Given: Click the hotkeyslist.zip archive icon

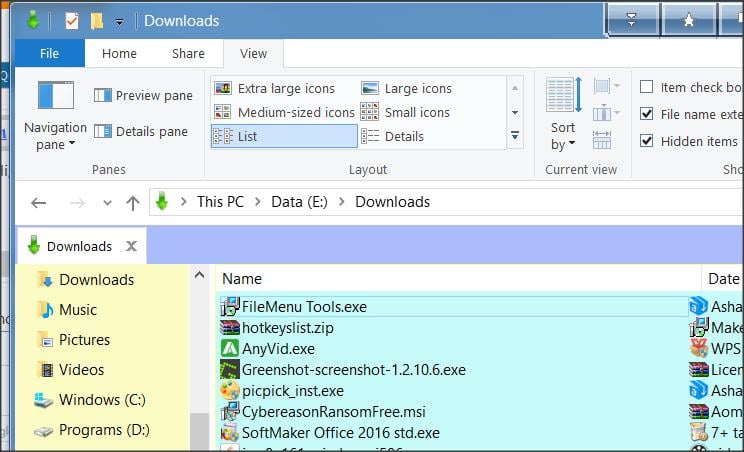Looking at the screenshot, I should [x=230, y=328].
